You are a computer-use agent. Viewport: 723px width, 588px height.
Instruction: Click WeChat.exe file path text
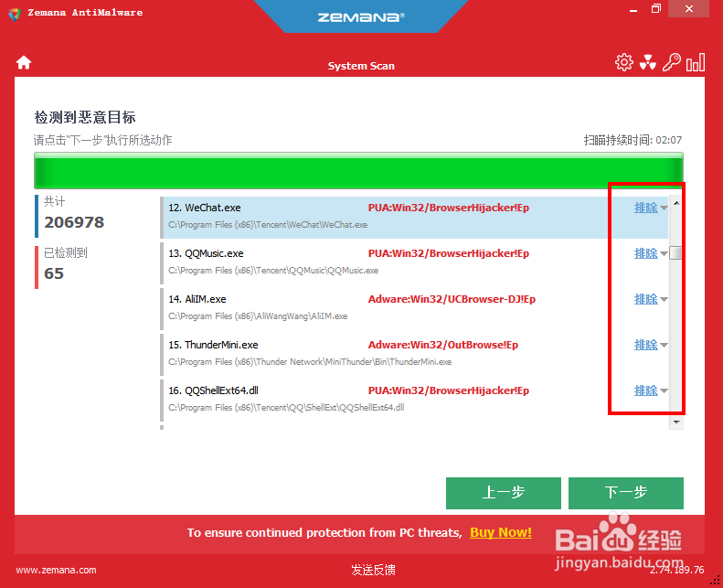point(268,225)
